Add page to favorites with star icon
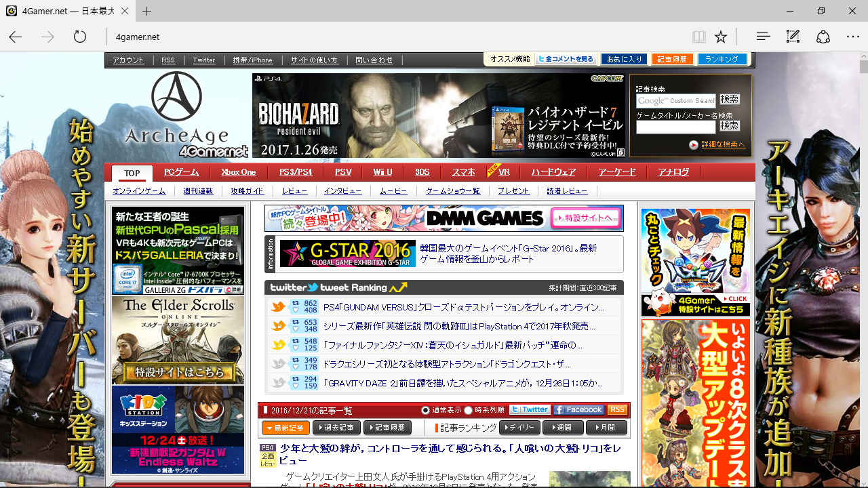Screen dimensions: 868x488 tap(721, 37)
